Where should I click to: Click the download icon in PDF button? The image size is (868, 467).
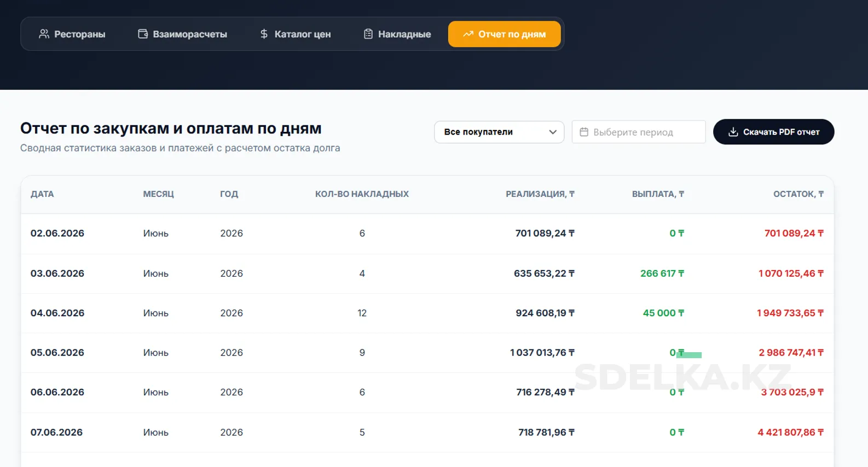click(733, 132)
